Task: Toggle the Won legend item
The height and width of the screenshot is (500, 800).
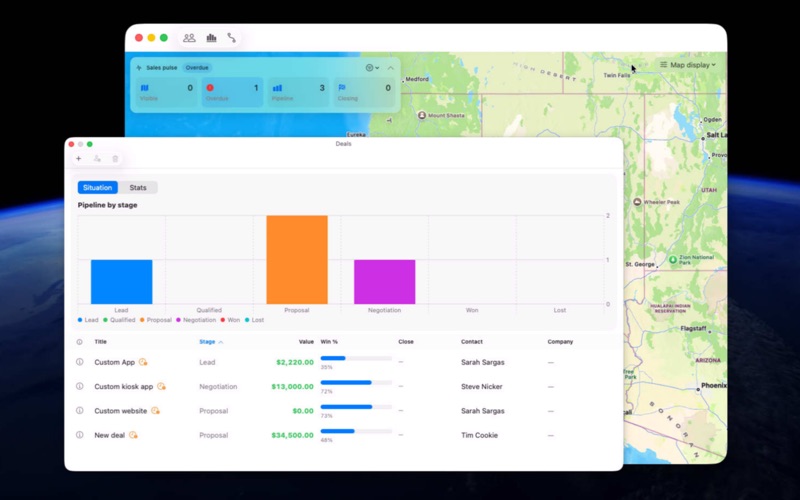Action: click(x=230, y=320)
